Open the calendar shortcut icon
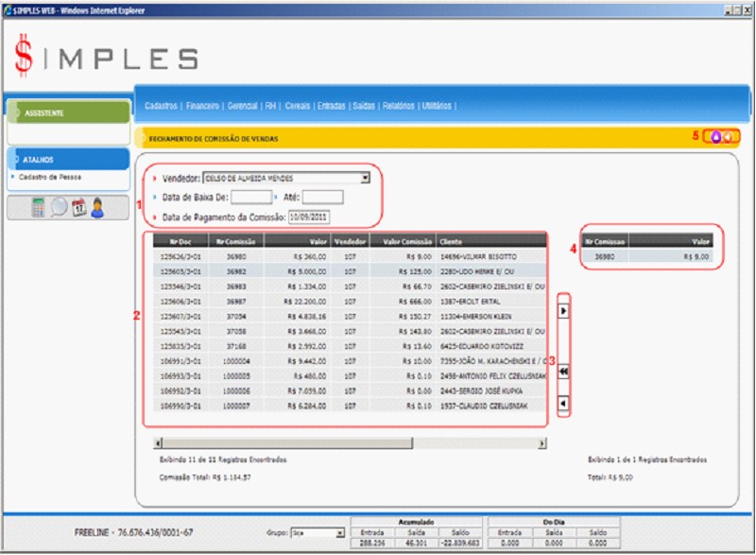Image resolution: width=756 pixels, height=555 pixels. click(78, 208)
